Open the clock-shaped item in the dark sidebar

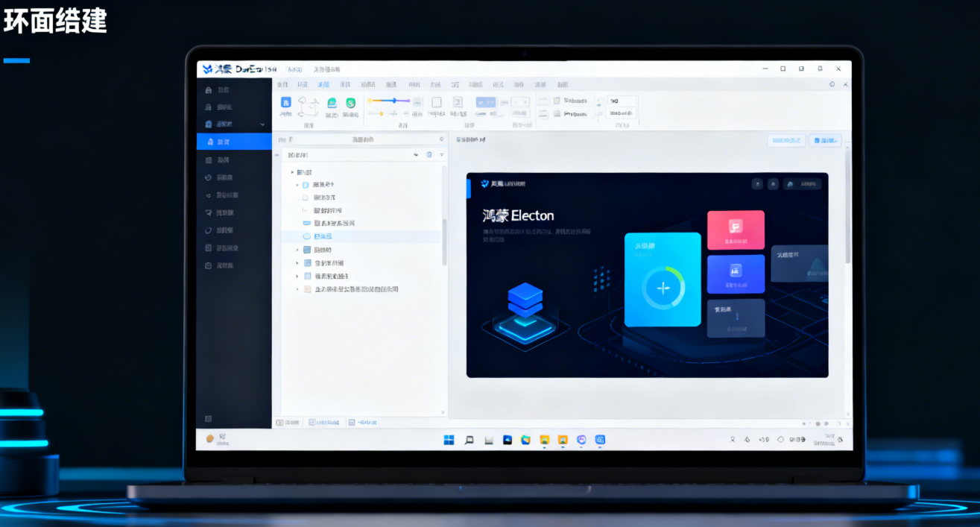coord(234,177)
